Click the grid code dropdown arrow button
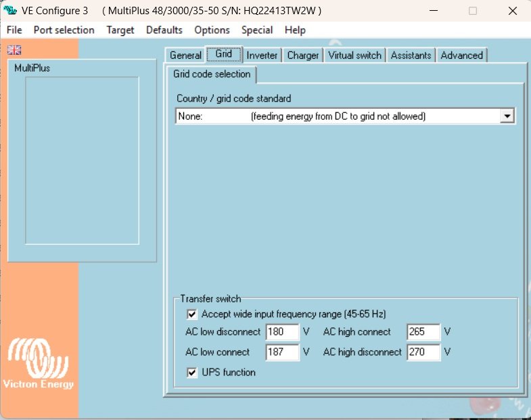 tap(507, 116)
